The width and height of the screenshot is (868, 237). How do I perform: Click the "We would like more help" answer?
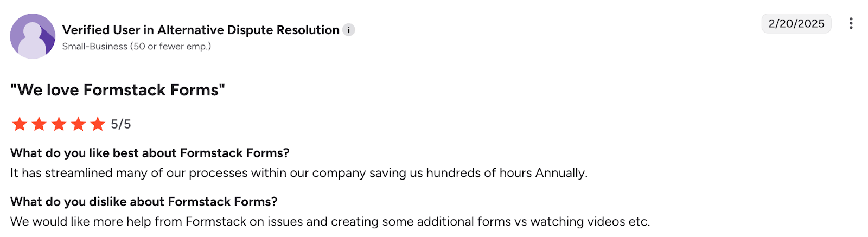tap(330, 222)
